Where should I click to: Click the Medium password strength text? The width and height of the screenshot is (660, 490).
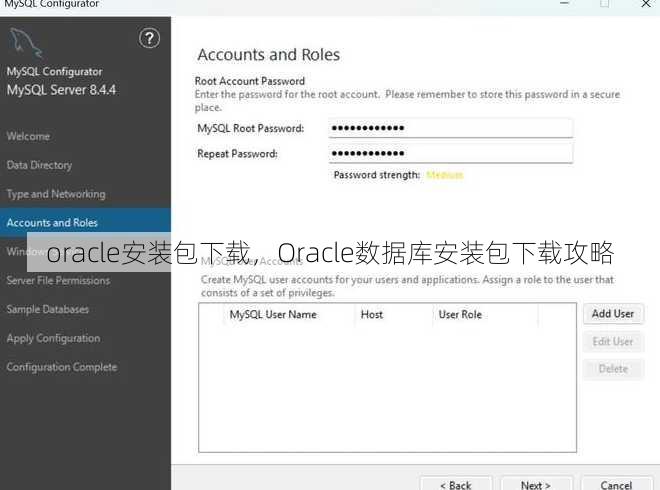(x=444, y=175)
